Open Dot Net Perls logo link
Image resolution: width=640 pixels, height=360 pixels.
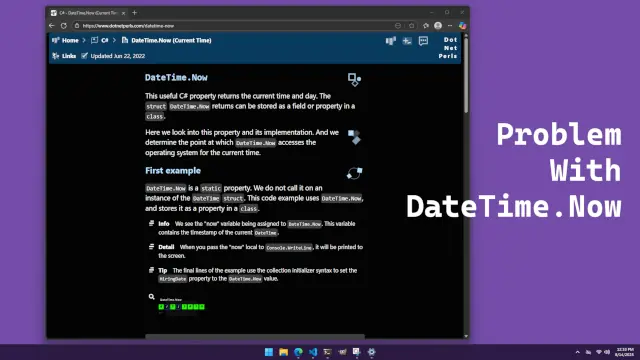448,48
